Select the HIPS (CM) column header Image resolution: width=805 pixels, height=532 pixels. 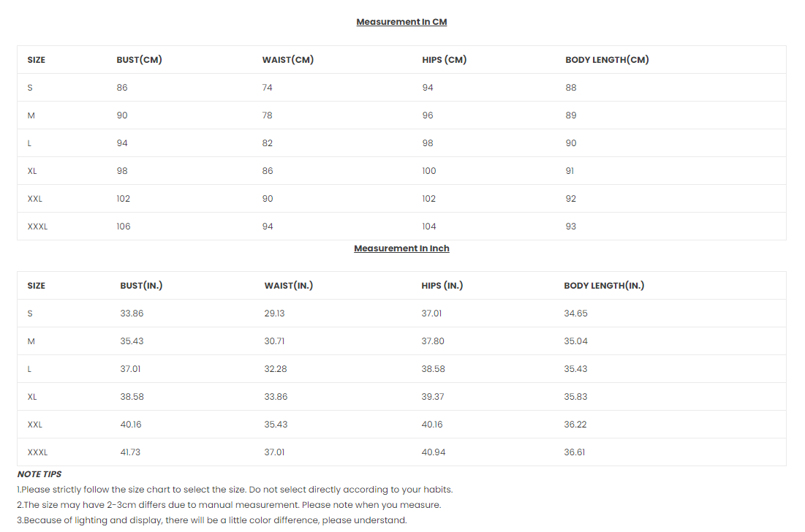click(x=444, y=60)
